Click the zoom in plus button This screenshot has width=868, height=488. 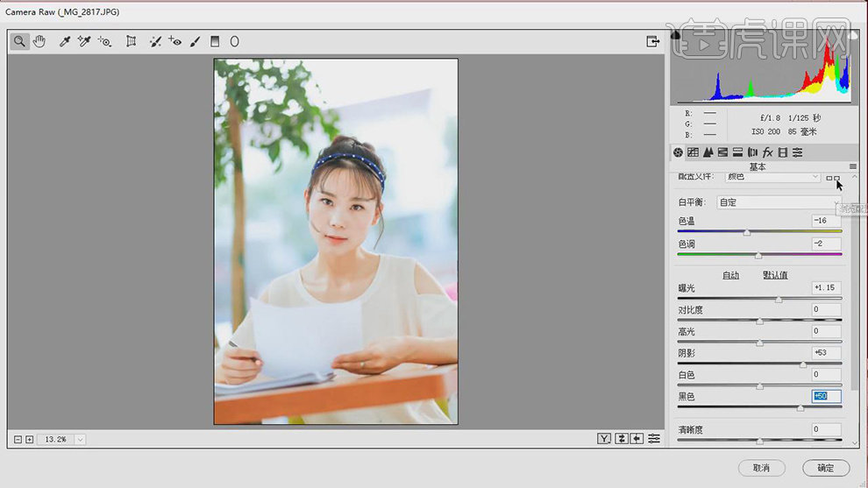click(29, 439)
